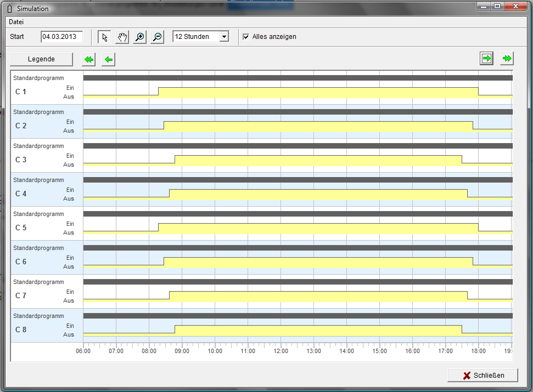This screenshot has height=392, width=533.
Task: Select channel C 6 row label
Action: point(21,262)
